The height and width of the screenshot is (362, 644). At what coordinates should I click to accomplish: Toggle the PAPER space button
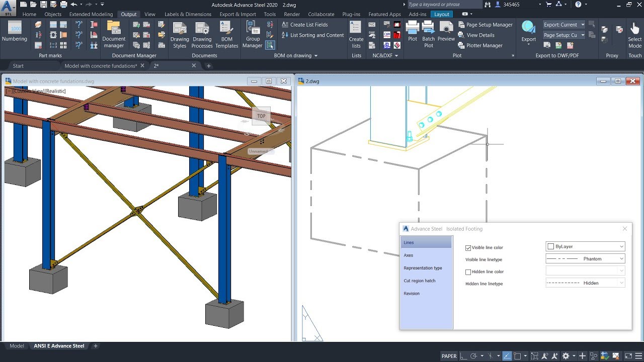coord(449,356)
